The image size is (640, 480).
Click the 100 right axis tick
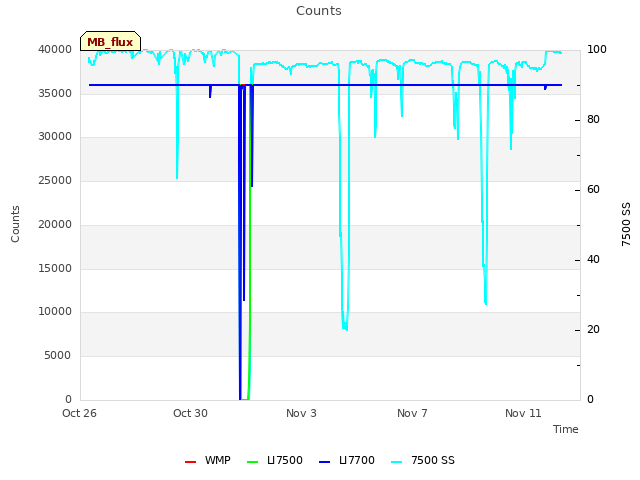(597, 49)
